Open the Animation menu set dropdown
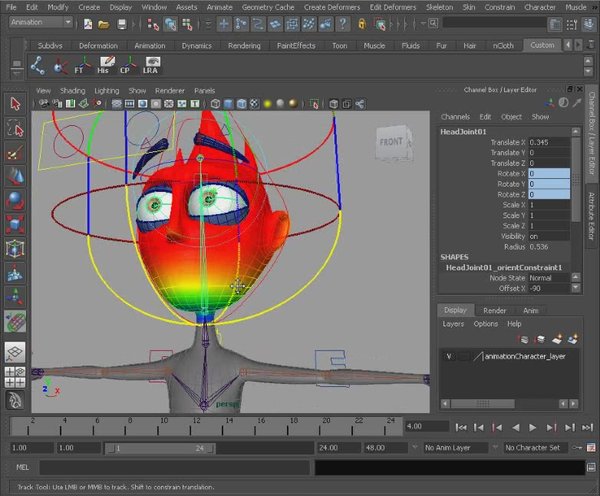This screenshot has width=600, height=496. coord(40,22)
